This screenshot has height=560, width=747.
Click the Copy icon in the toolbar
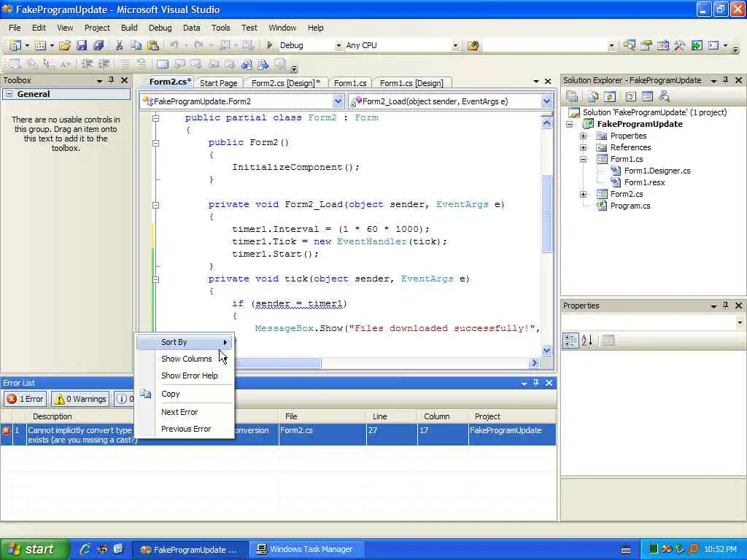tap(136, 45)
